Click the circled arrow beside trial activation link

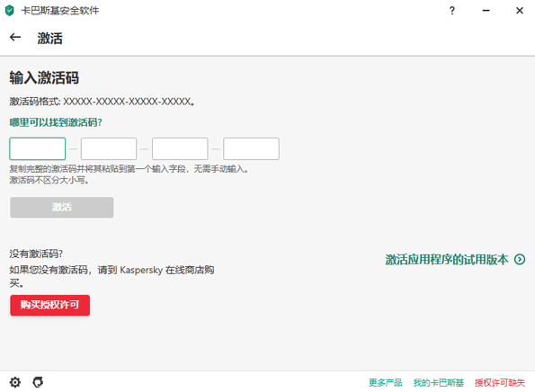tap(520, 260)
